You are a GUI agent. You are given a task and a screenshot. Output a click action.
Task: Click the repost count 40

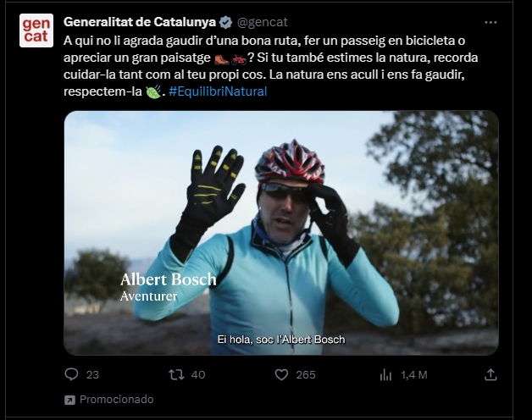coord(198,374)
